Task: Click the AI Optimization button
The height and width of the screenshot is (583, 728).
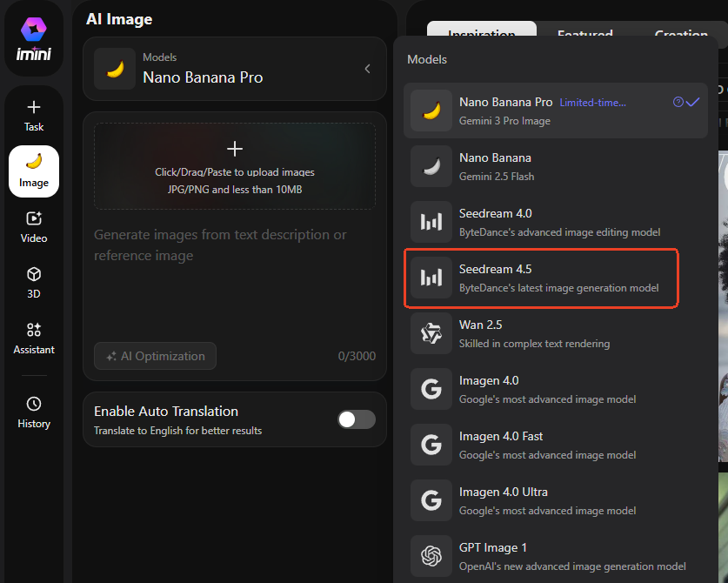Action: (x=156, y=356)
